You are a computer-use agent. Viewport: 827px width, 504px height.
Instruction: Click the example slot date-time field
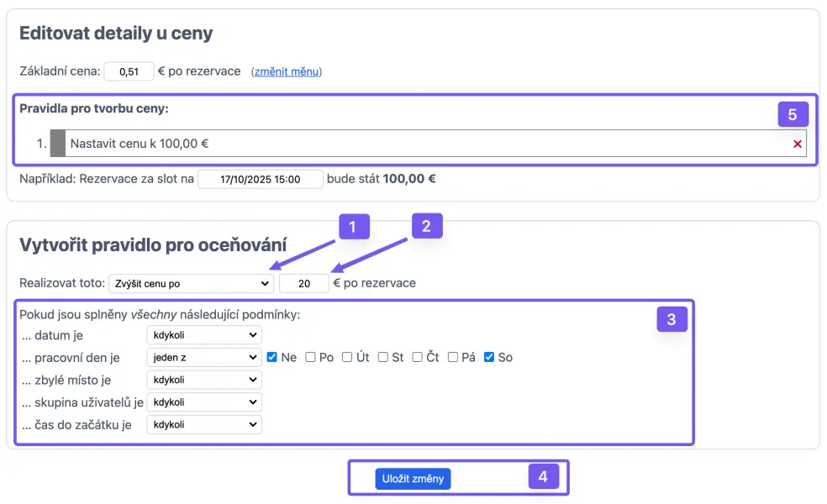point(260,179)
